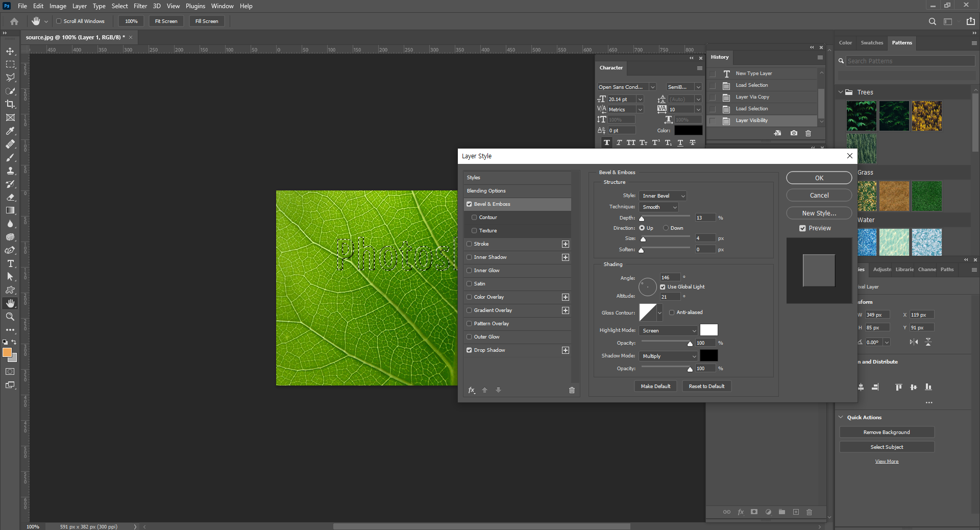Add another Stroke effect plus icon
The height and width of the screenshot is (530, 980).
pos(566,244)
